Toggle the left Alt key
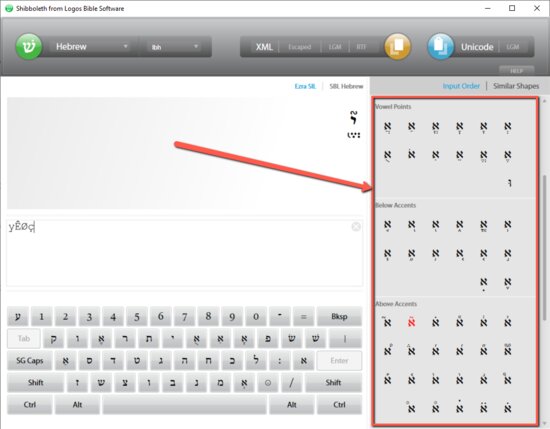The image size is (550, 429). [77, 405]
